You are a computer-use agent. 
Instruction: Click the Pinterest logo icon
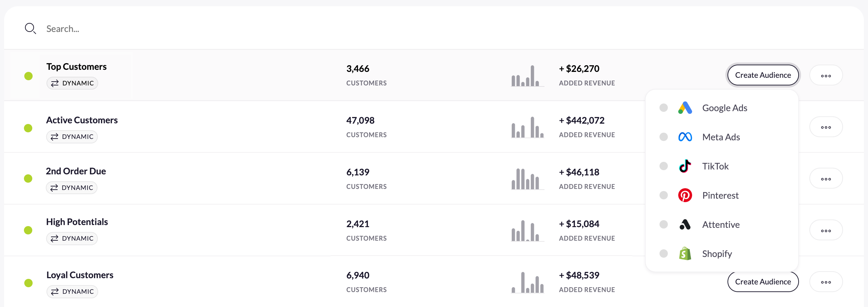685,196
